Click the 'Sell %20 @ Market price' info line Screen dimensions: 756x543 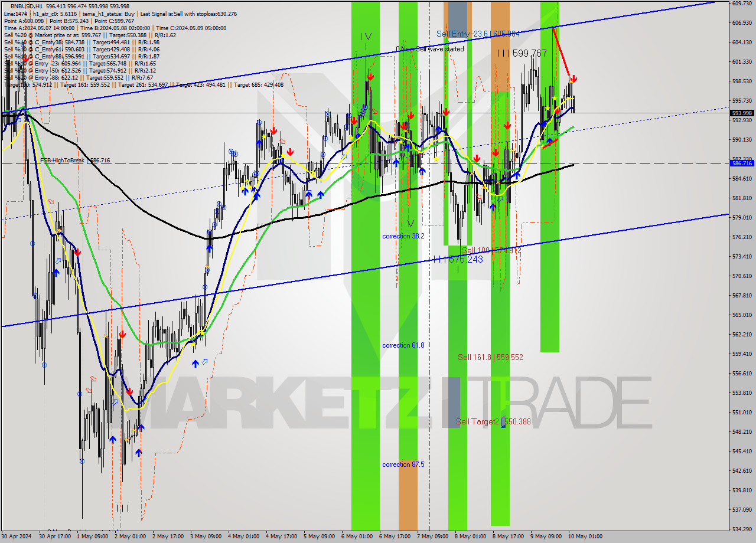[x=90, y=35]
